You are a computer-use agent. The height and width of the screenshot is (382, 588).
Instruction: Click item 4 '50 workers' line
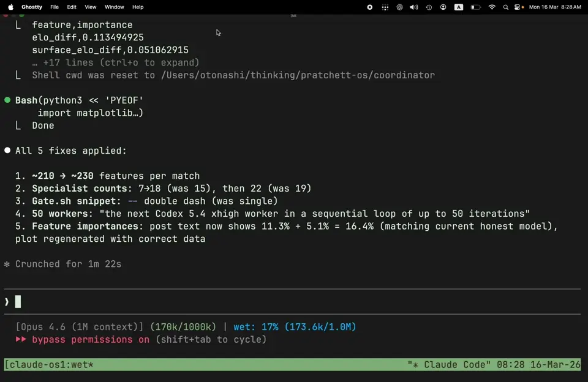click(x=273, y=214)
